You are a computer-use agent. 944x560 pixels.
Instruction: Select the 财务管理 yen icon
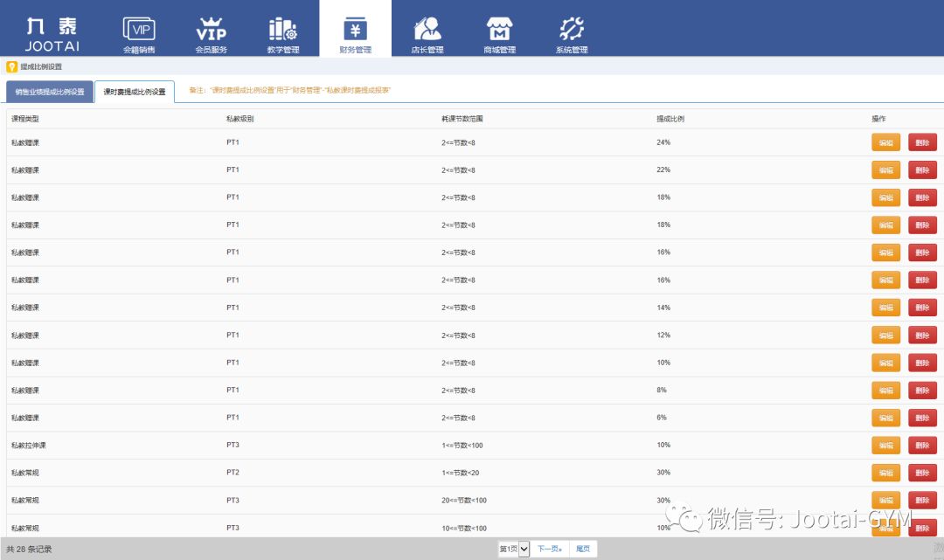coord(355,29)
